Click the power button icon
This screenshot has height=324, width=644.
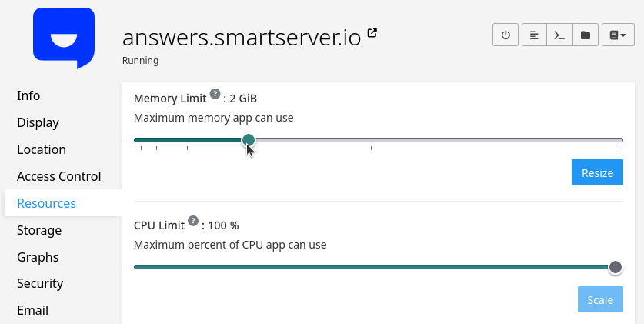tap(506, 35)
